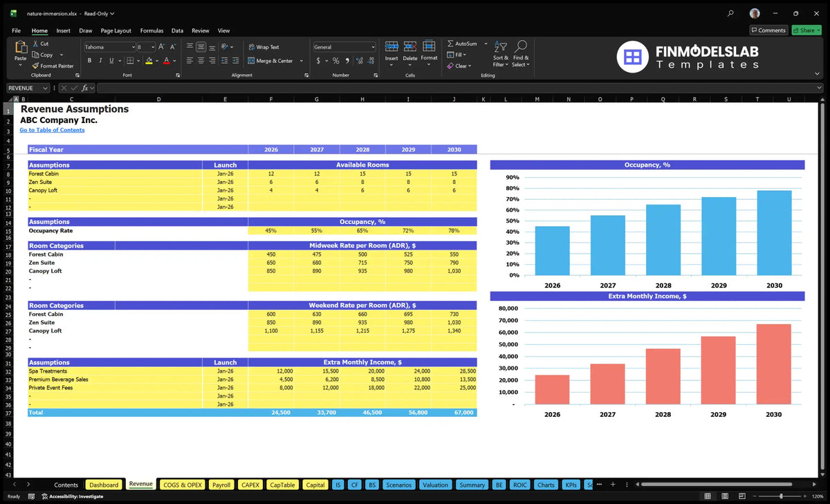Click the Cut scissors icon
Screen dimensions: 830x504
pyautogui.click(x=36, y=44)
